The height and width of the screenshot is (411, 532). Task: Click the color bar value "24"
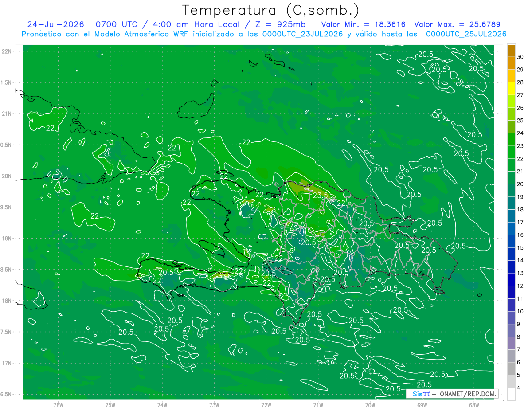520,133
